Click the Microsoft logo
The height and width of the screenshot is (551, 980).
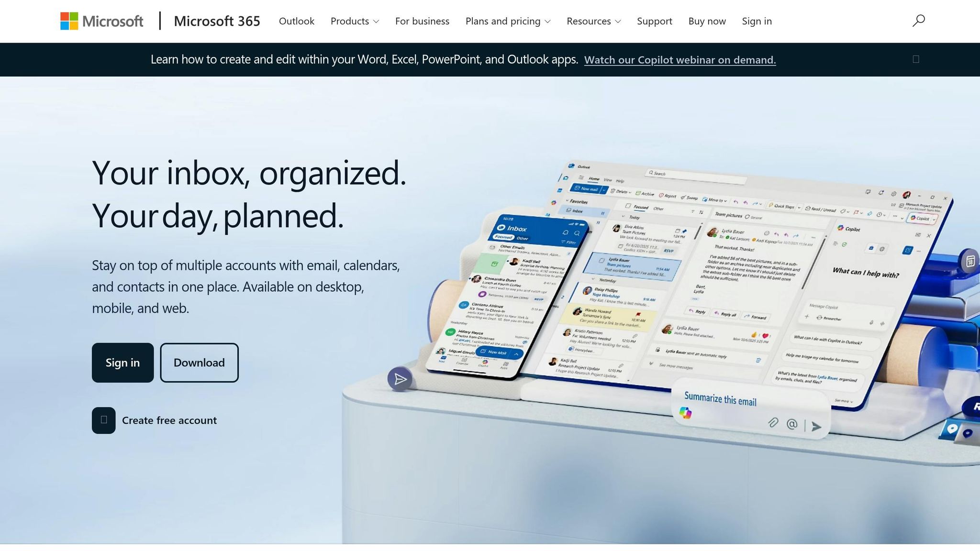(x=101, y=21)
